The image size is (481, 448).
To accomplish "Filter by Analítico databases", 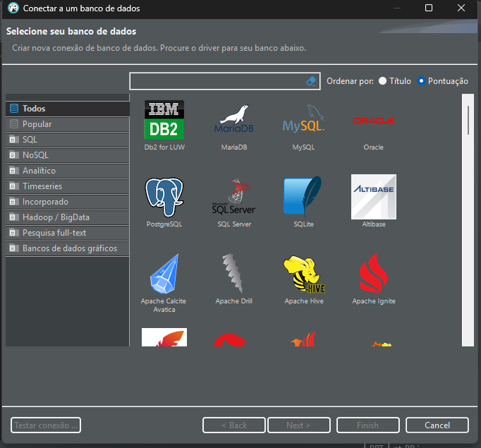I will (68, 171).
